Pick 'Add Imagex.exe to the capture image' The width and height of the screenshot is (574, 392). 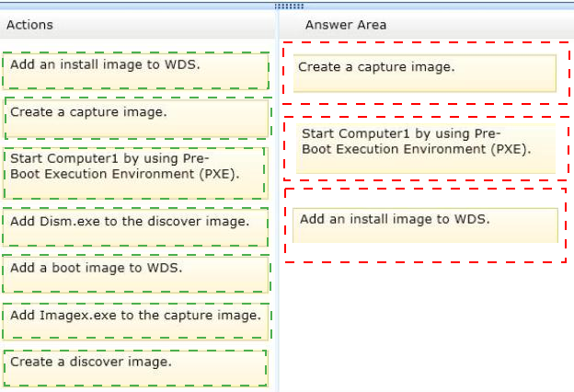coord(136,321)
